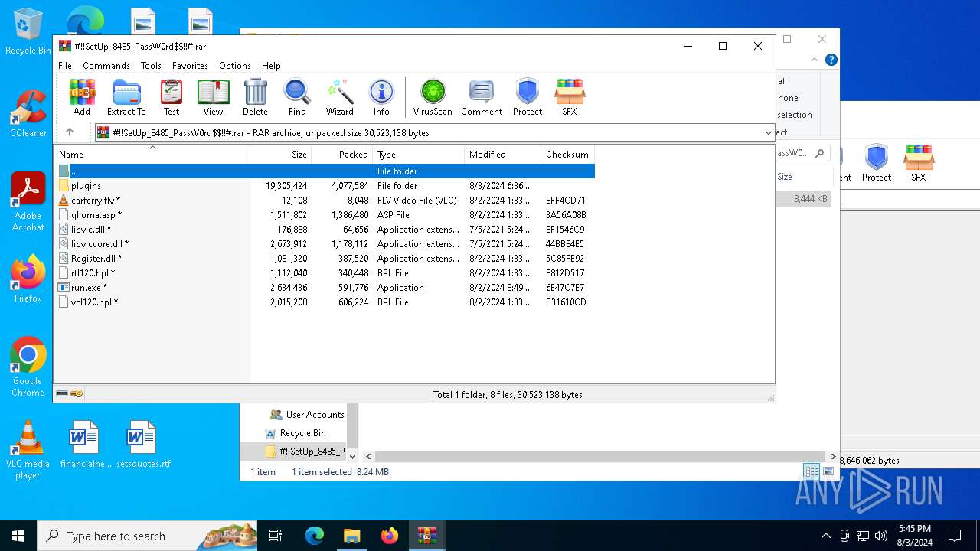Viewport: 980px width, 551px height.
Task: Click the drive icon in WinRAR status bar
Action: (62, 393)
